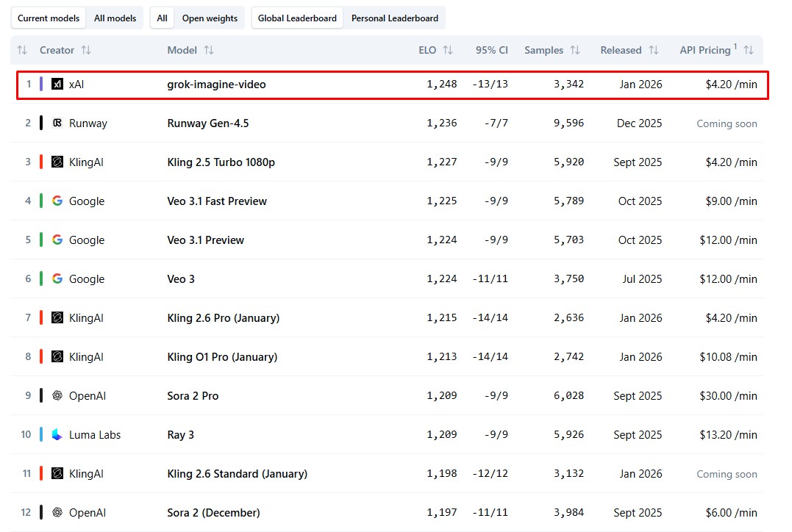
Task: Click Google logo in Veo 3.1 Preview row
Action: coord(57,240)
